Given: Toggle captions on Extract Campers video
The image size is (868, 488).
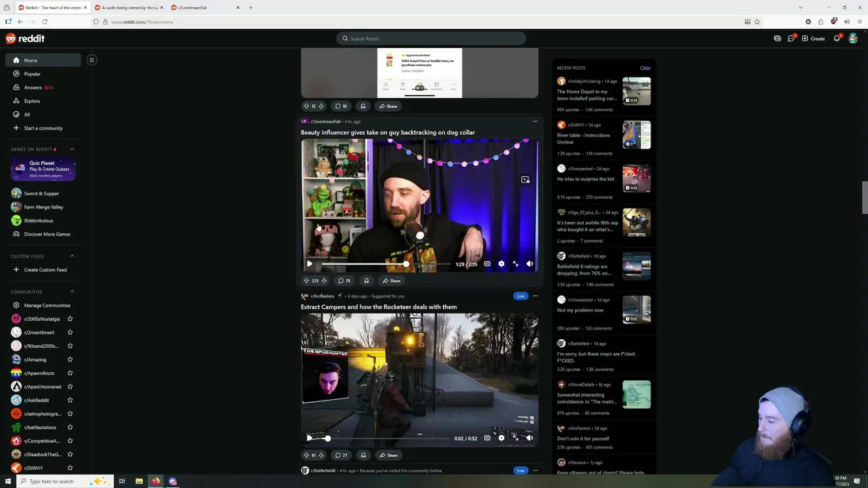Looking at the screenshot, I should (487, 438).
